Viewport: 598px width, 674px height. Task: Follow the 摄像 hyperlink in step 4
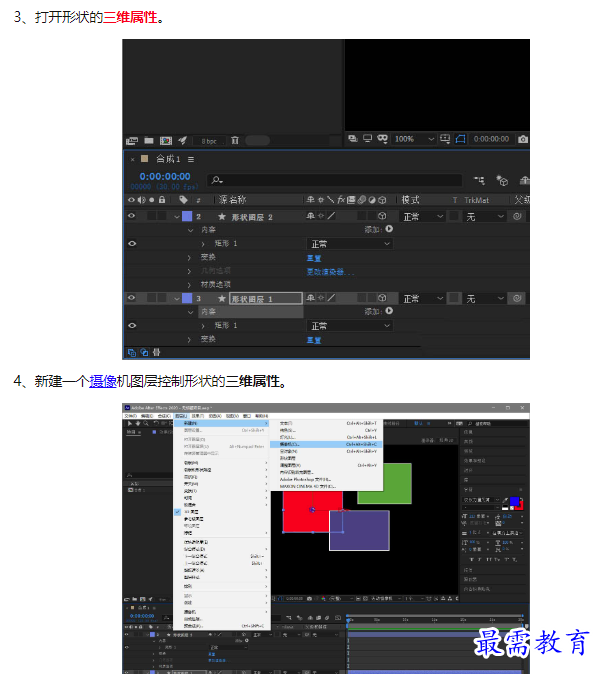(x=102, y=381)
